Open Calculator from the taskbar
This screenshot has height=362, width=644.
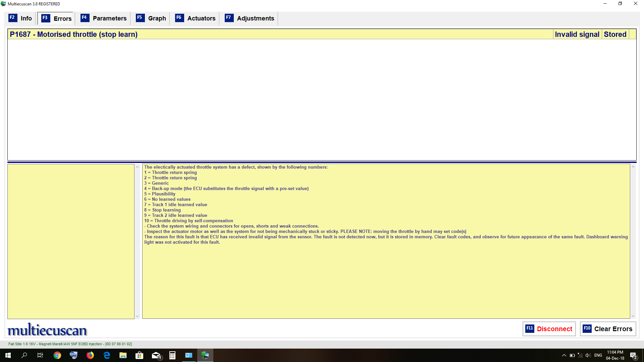tap(172, 355)
